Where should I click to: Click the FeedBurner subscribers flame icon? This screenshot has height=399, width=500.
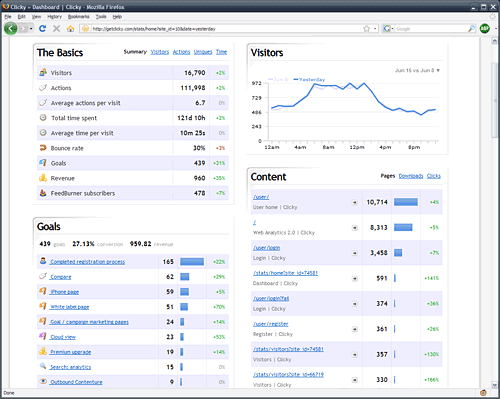(43, 193)
